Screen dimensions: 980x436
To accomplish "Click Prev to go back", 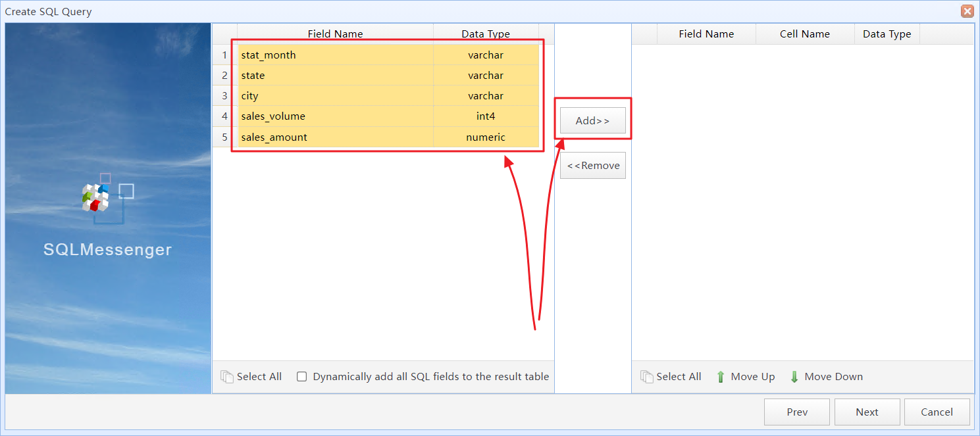I will pyautogui.click(x=797, y=412).
